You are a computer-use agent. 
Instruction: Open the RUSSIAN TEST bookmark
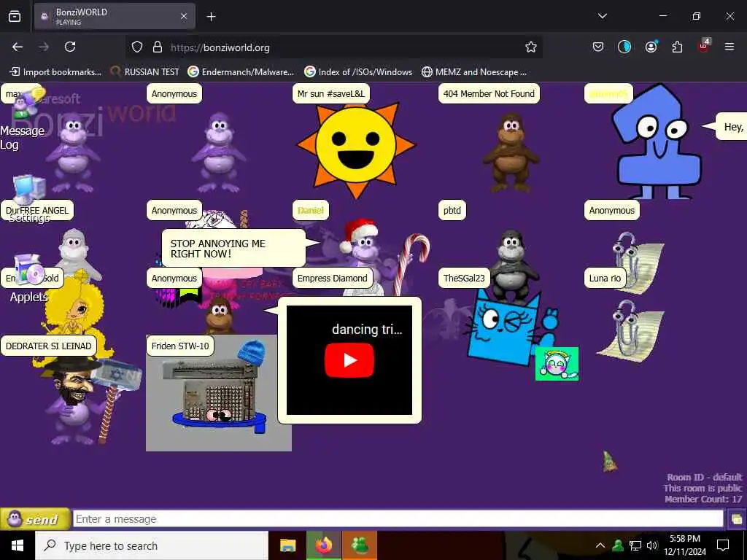coord(145,72)
